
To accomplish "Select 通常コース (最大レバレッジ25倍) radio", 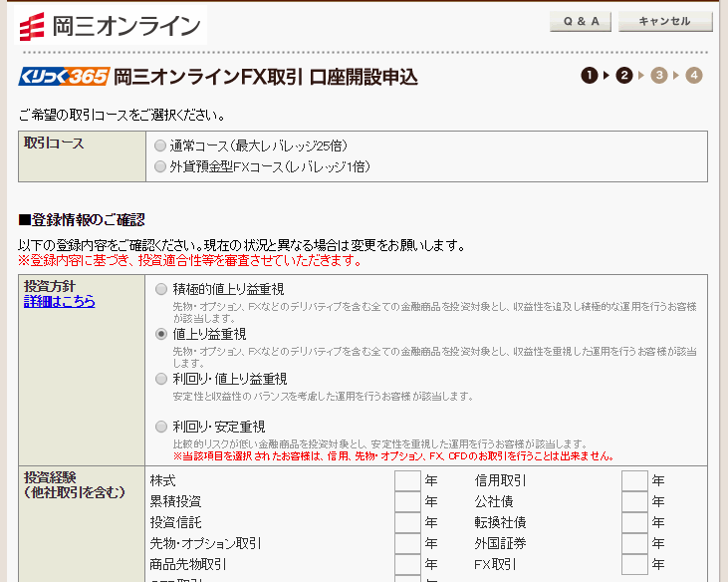I will click(160, 145).
